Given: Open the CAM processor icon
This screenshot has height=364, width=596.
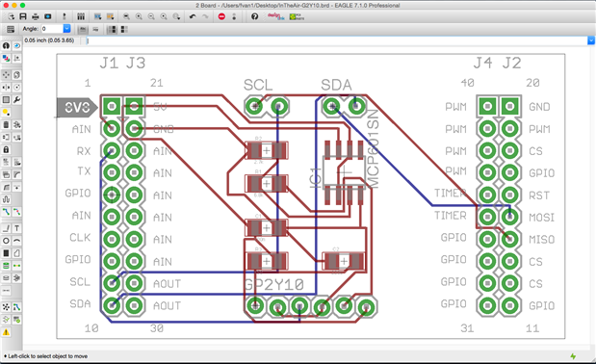Looking at the screenshot, I should pos(48,16).
